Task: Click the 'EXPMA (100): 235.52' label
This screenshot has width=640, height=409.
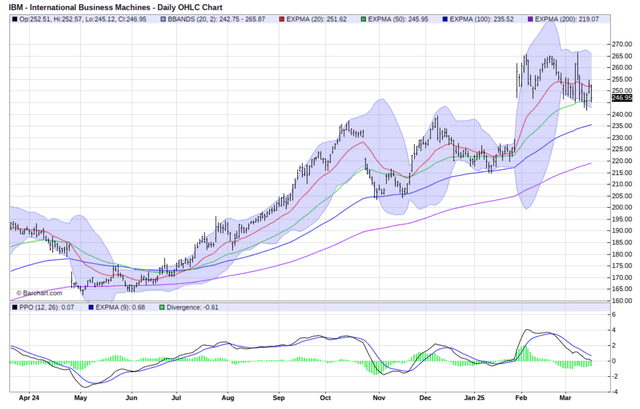Action: pos(482,19)
